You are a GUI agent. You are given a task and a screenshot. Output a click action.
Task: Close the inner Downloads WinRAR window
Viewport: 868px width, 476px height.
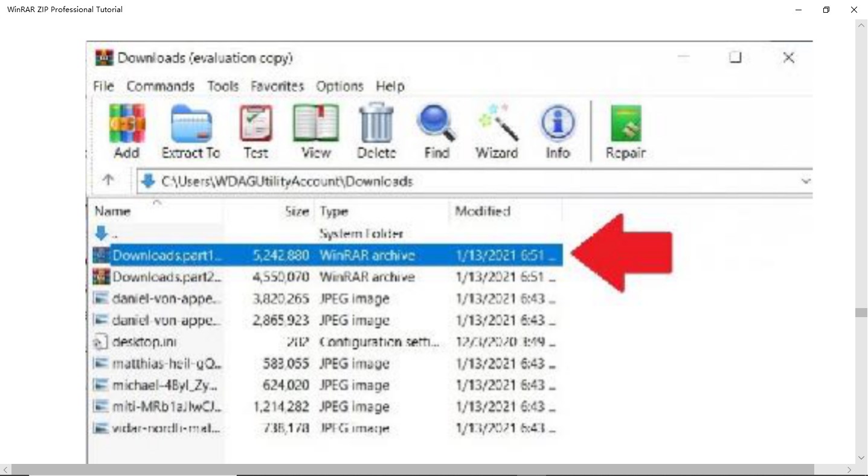(x=788, y=57)
